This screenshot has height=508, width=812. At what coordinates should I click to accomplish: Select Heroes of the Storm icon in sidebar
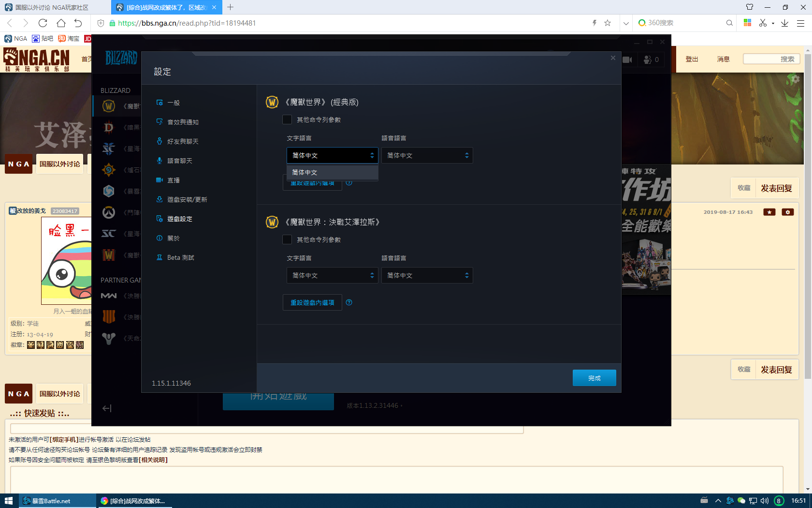[109, 191]
